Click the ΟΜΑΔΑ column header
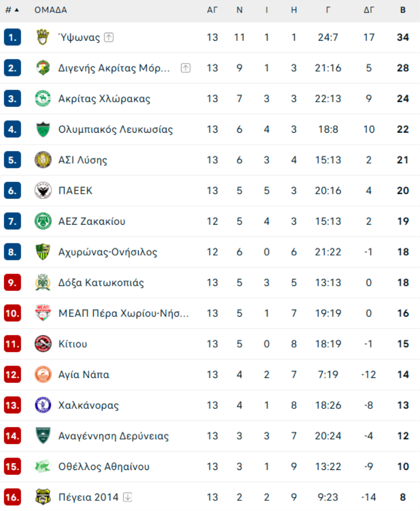Image resolution: width=420 pixels, height=511 pixels. [51, 10]
